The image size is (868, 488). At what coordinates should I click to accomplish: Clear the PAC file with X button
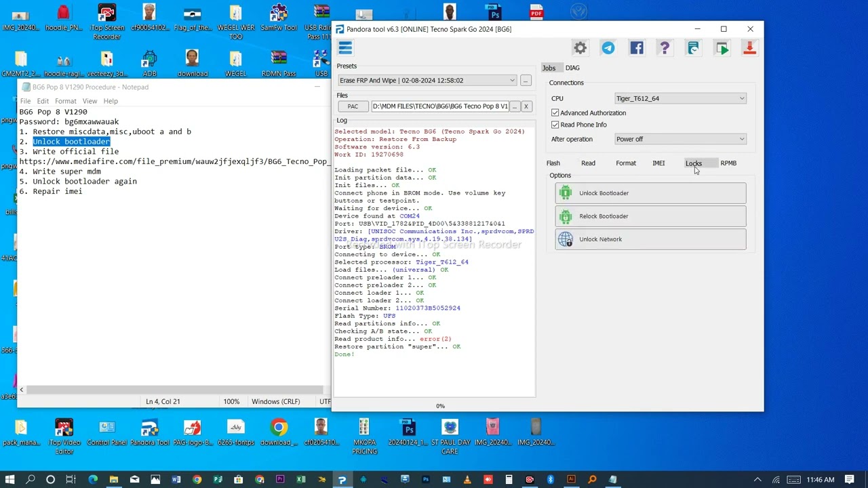coord(526,106)
